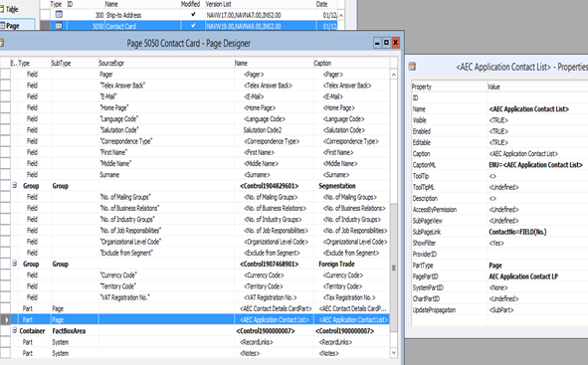The image size is (588, 365).
Task: Edit the Enabled property value
Action: 537,131
